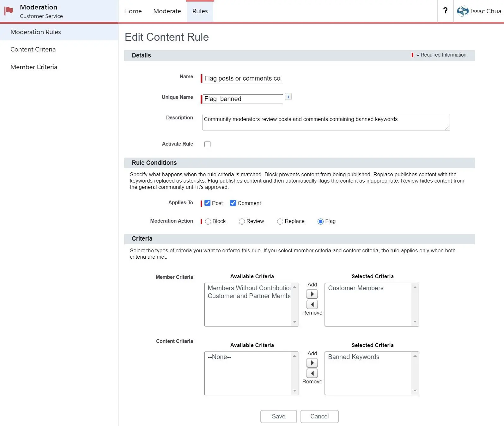Screen dimensions: 504x426
Task: Click into the Name input field
Action: (243, 78)
